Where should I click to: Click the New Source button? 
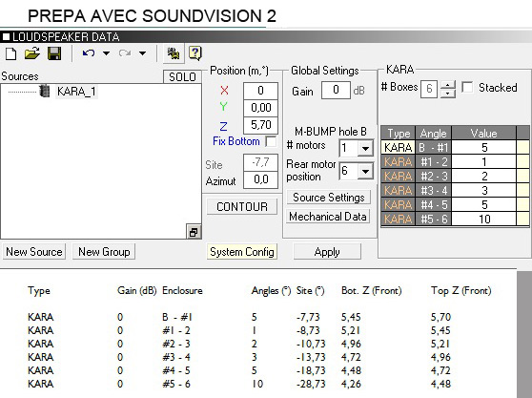[34, 252]
